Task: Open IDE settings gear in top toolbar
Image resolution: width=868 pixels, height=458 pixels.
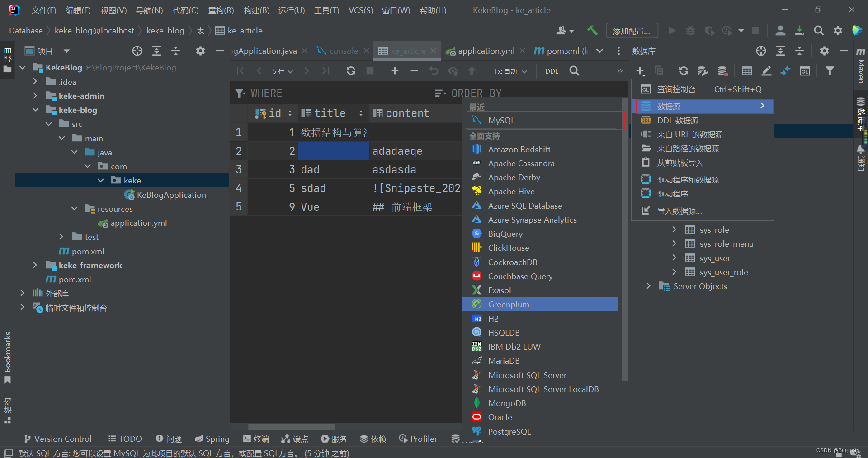Action: coord(838,30)
